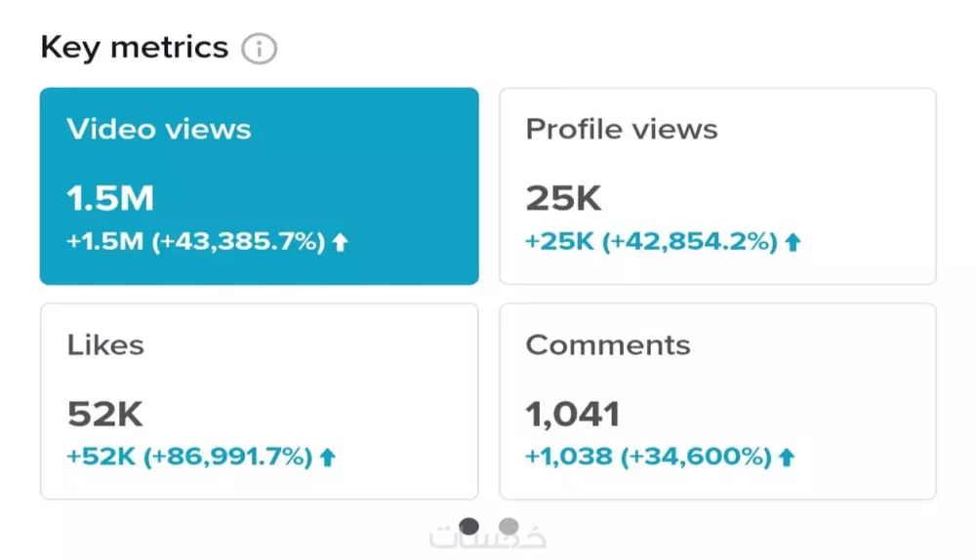Click the up arrow in Video views card
The width and height of the screenshot is (976, 560).
[x=340, y=243]
